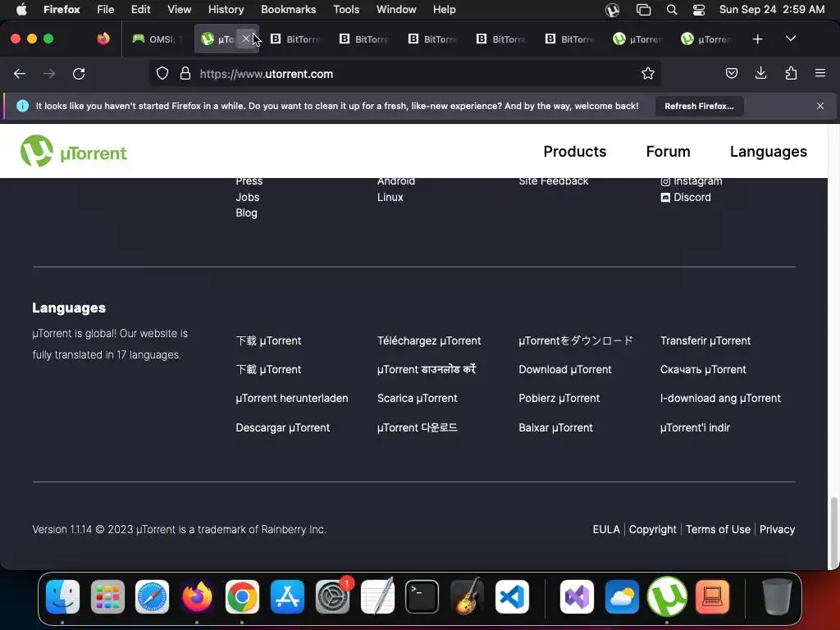Click the µTorrent logo in header
840x630 pixels.
pyautogui.click(x=73, y=152)
